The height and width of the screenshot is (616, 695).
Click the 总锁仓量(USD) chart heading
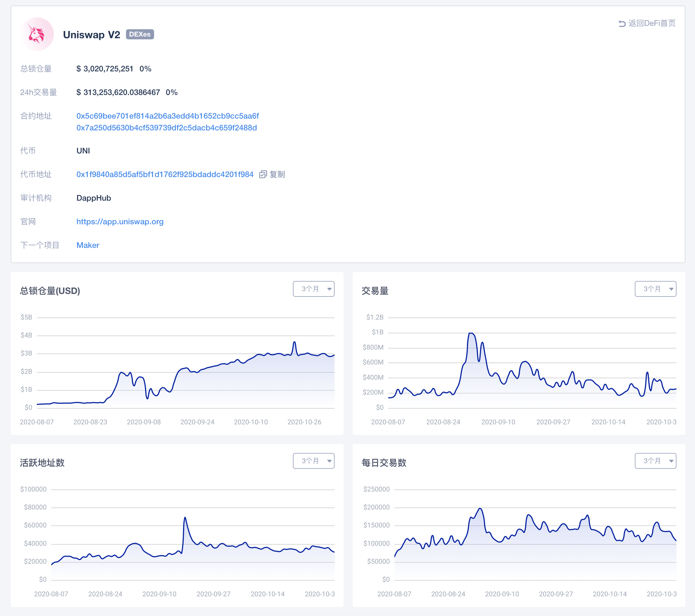tap(50, 291)
